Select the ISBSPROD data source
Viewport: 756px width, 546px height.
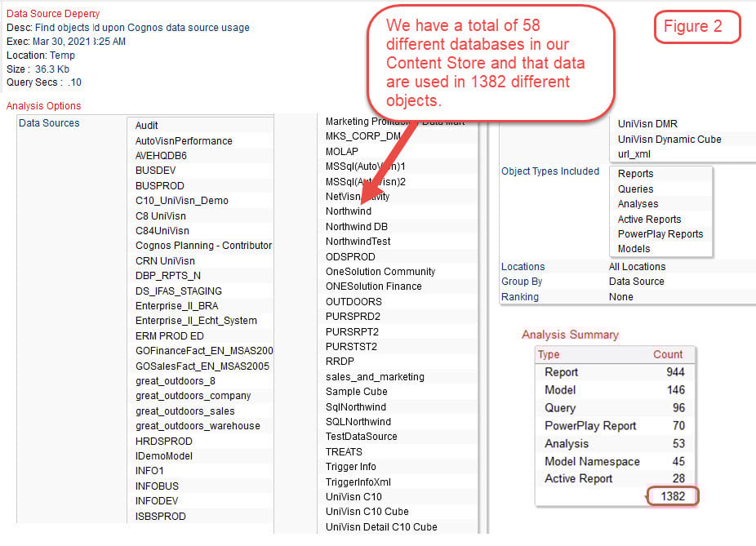point(160,516)
